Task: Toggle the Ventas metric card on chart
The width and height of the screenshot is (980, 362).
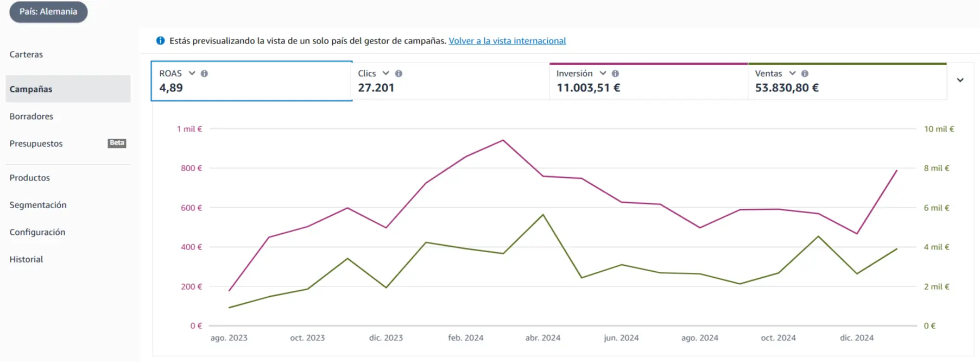Action: point(847,81)
